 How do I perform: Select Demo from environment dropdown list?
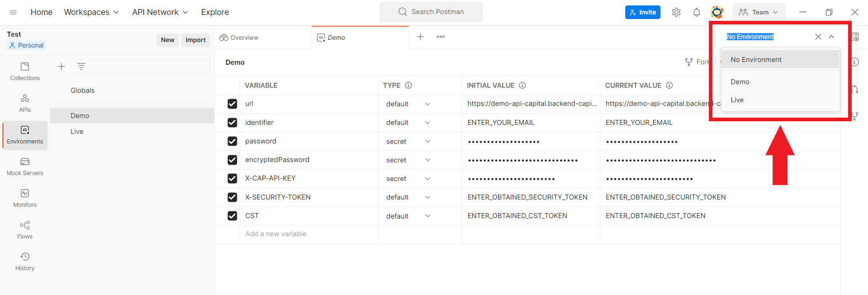tap(780, 82)
